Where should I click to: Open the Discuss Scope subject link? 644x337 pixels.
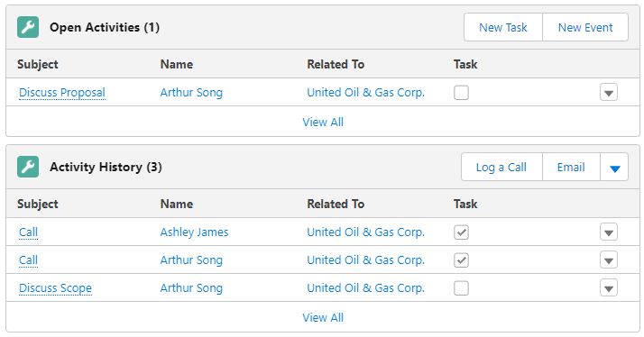tap(55, 287)
